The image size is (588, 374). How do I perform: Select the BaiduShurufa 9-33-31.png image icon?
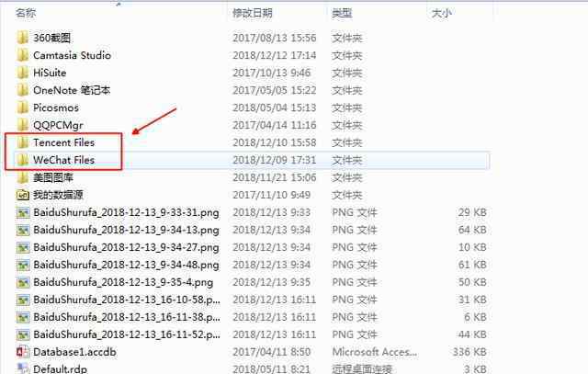[22, 212]
